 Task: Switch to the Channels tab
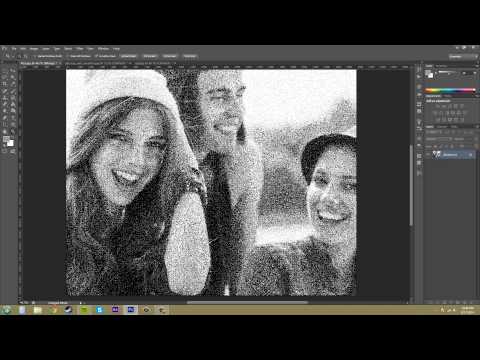pos(442,127)
